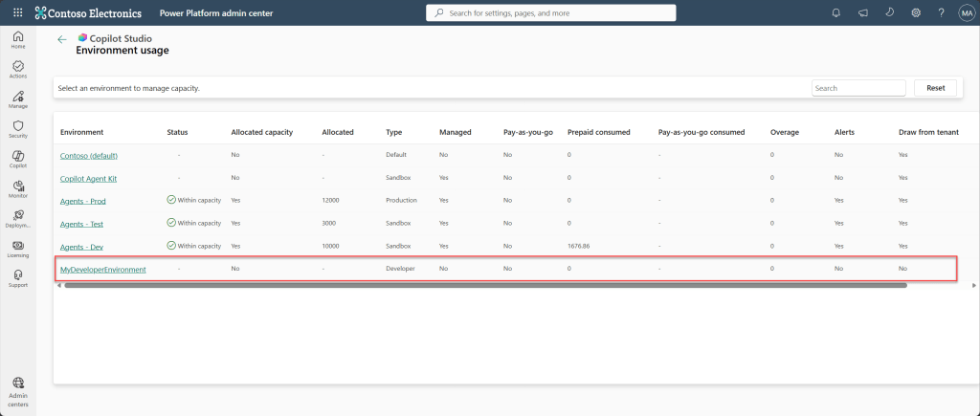The width and height of the screenshot is (980, 416).
Task: Open Manage in the sidebar
Action: pos(18,99)
